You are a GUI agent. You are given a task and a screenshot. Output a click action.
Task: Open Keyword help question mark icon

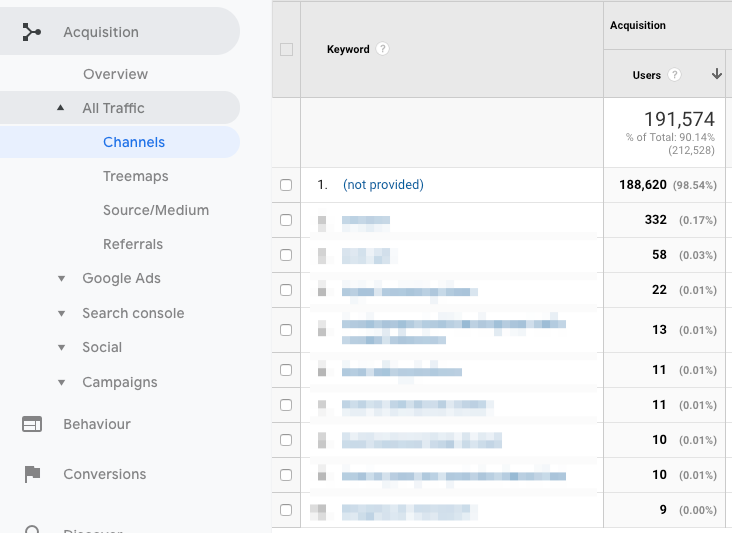click(x=382, y=49)
